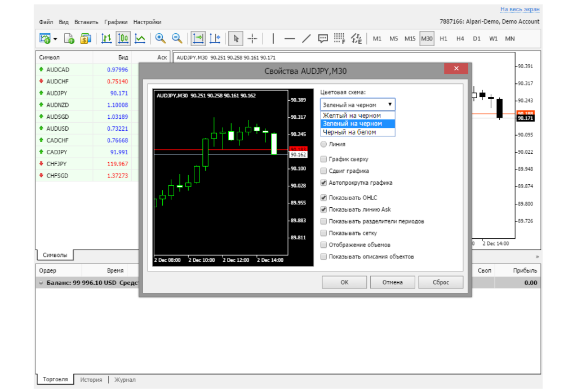
Task: Open the 'Графики' menu
Action: coord(116,22)
